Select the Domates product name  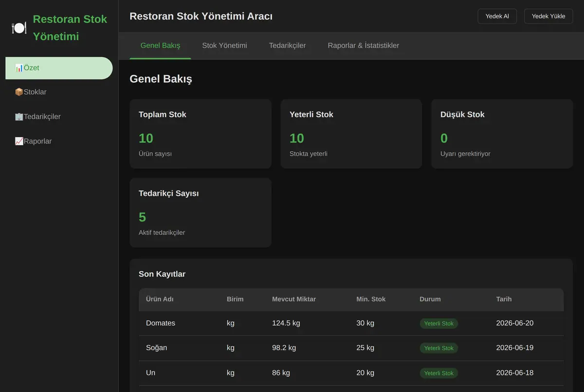(x=161, y=323)
